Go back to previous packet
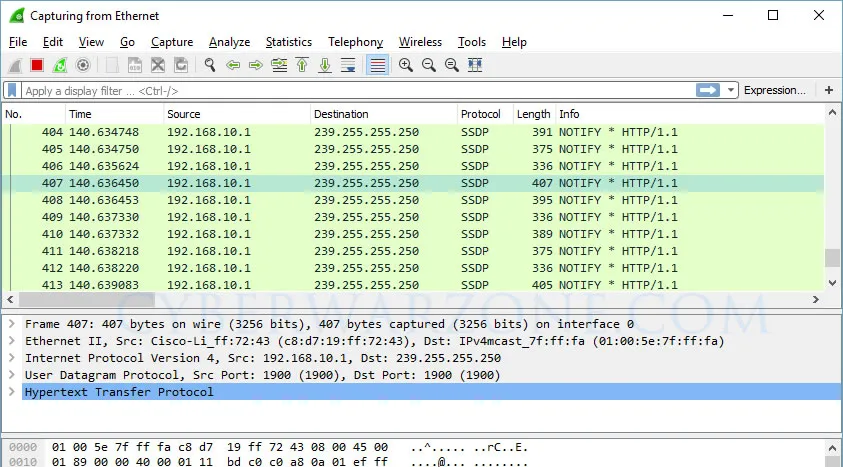 [x=233, y=65]
